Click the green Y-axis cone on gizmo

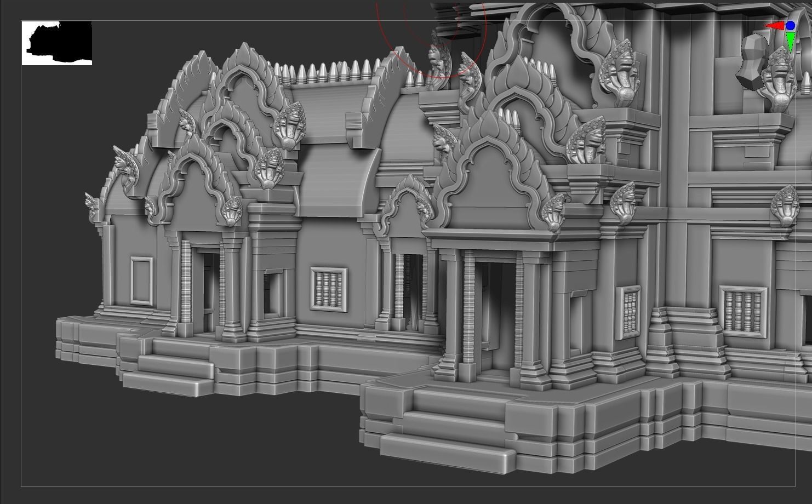790,42
